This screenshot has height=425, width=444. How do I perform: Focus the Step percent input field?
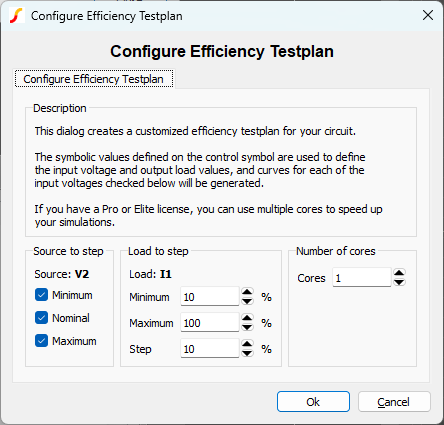pyautogui.click(x=210, y=348)
